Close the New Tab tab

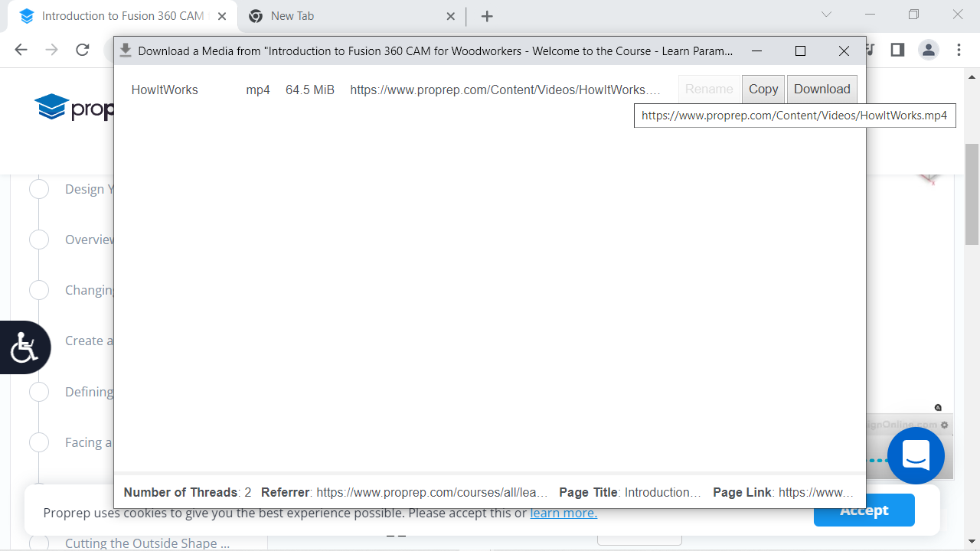(x=450, y=16)
